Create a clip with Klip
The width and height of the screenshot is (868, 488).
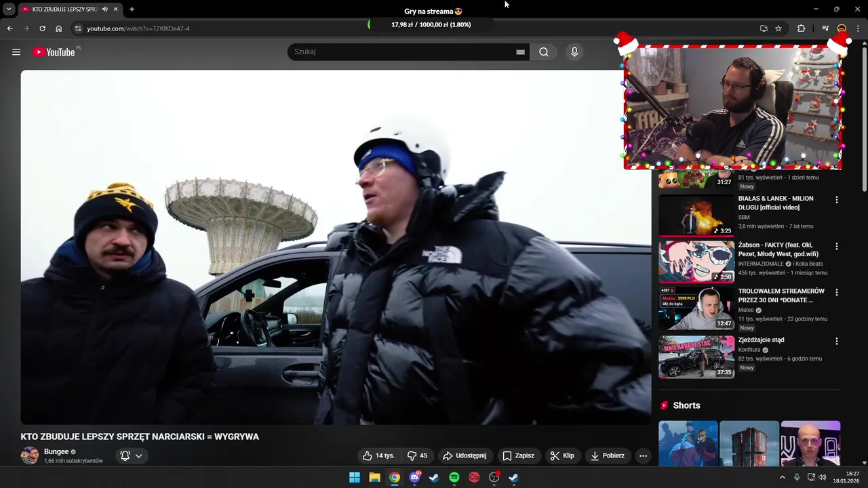pos(562,455)
